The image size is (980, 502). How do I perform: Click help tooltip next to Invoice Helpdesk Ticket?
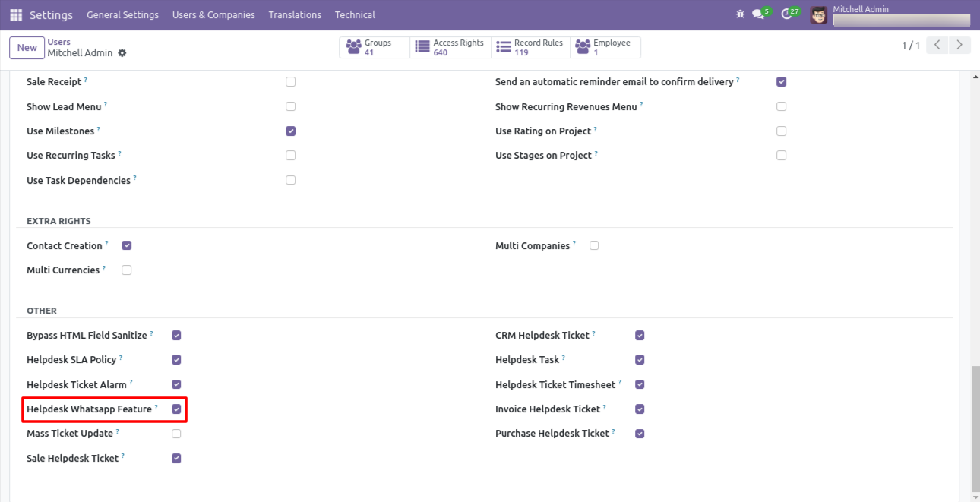[x=605, y=406]
